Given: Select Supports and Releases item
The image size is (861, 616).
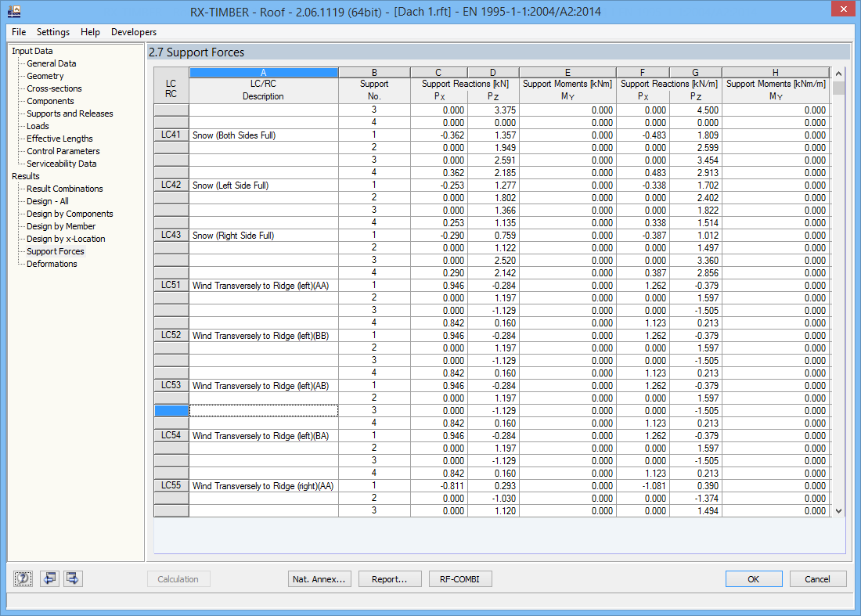Looking at the screenshot, I should click(x=70, y=113).
